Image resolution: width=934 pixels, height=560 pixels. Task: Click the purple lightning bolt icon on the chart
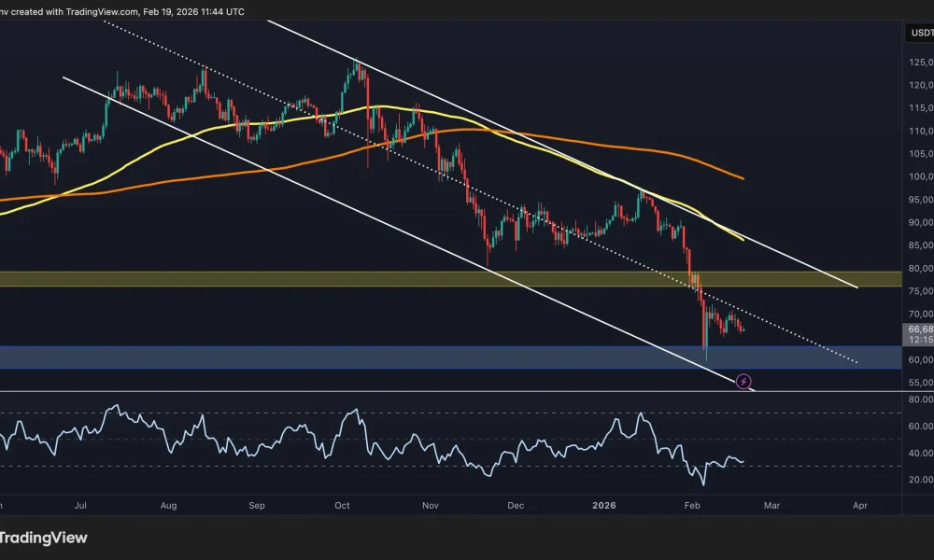(x=743, y=381)
